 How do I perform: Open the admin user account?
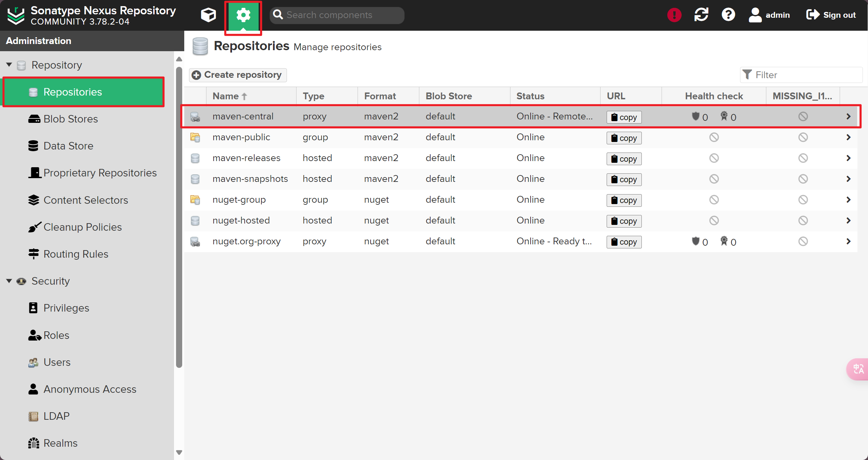769,15
